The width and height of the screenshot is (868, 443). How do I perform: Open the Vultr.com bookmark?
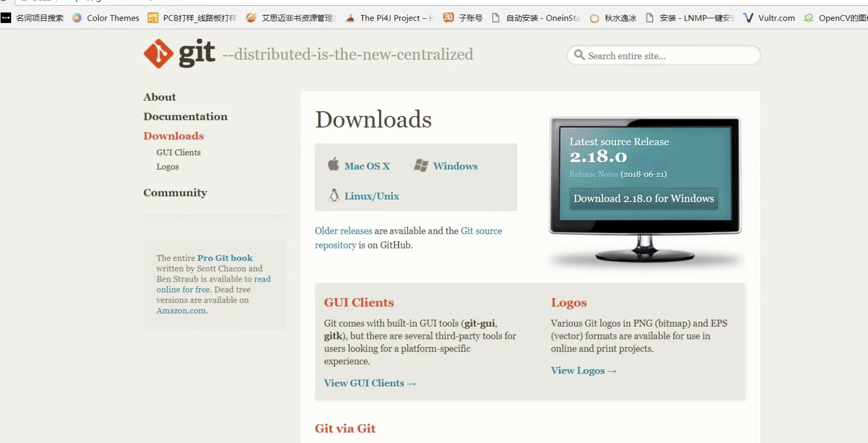click(769, 18)
